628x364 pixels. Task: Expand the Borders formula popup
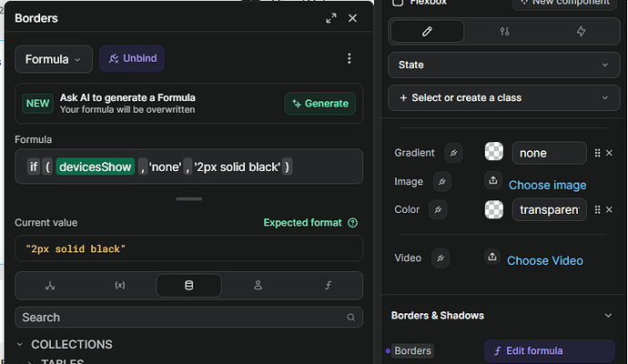click(x=330, y=18)
